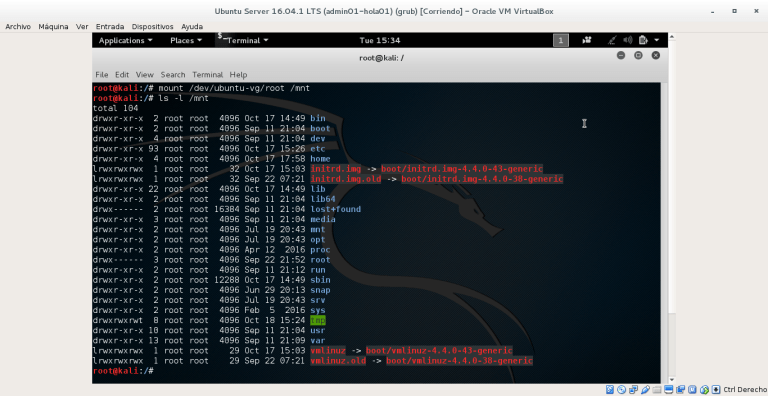Open the terminal window's Terminal menu
This screenshot has width=768, height=396.
tap(207, 74)
